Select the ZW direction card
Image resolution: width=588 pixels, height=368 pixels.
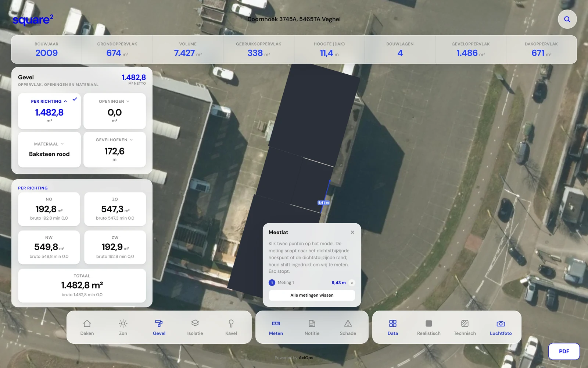pyautogui.click(x=115, y=247)
